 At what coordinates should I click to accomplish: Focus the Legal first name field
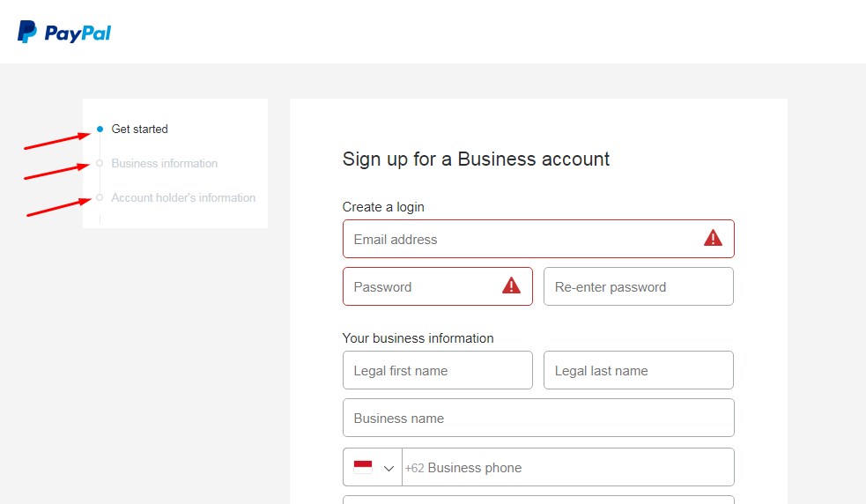tap(438, 370)
